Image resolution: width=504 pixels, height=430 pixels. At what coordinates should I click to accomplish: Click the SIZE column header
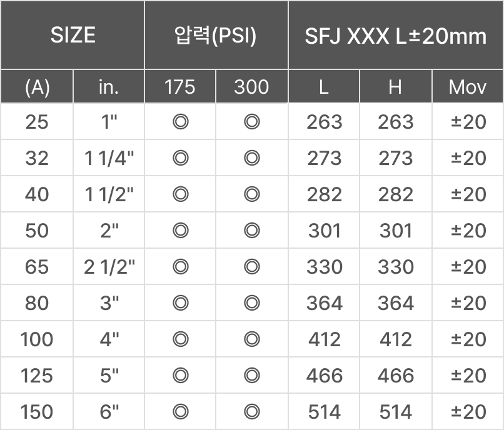click(73, 35)
